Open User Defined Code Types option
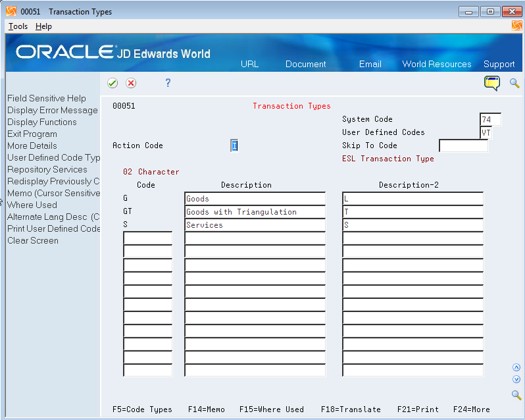 click(x=53, y=157)
